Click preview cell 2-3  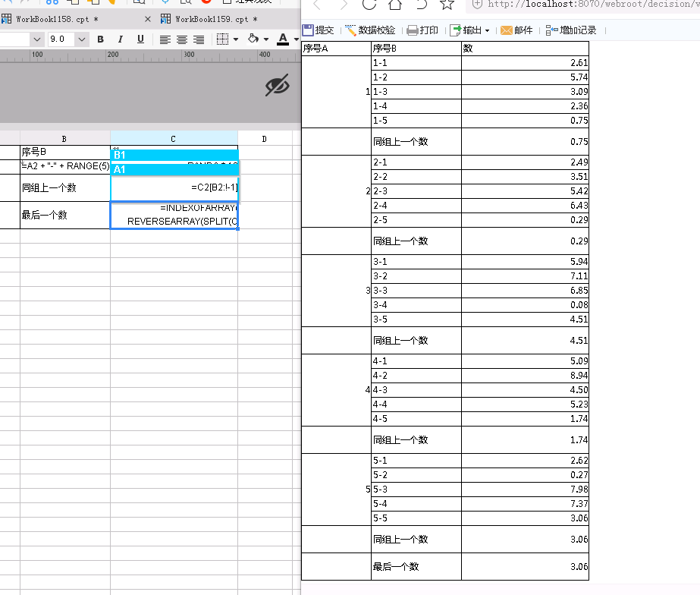tap(416, 191)
